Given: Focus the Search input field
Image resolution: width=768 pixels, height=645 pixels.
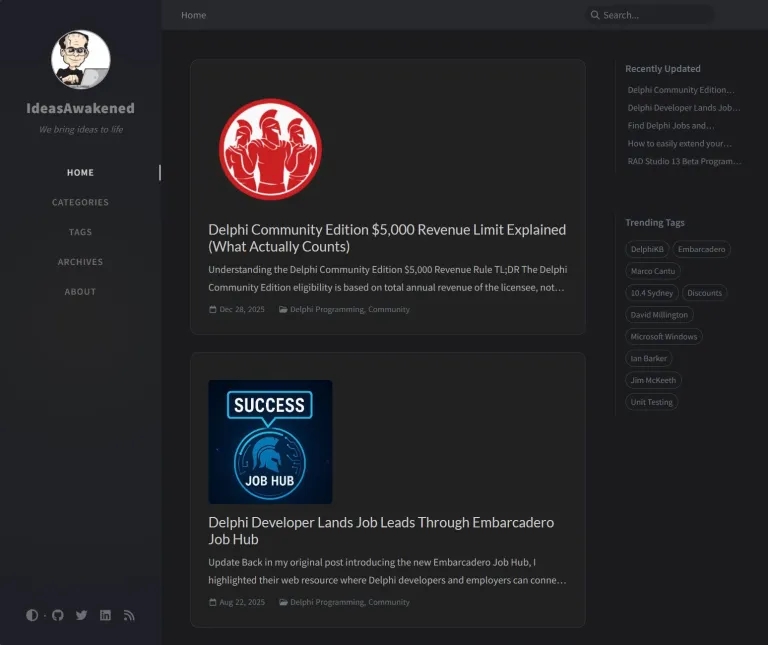Looking at the screenshot, I should (655, 15).
